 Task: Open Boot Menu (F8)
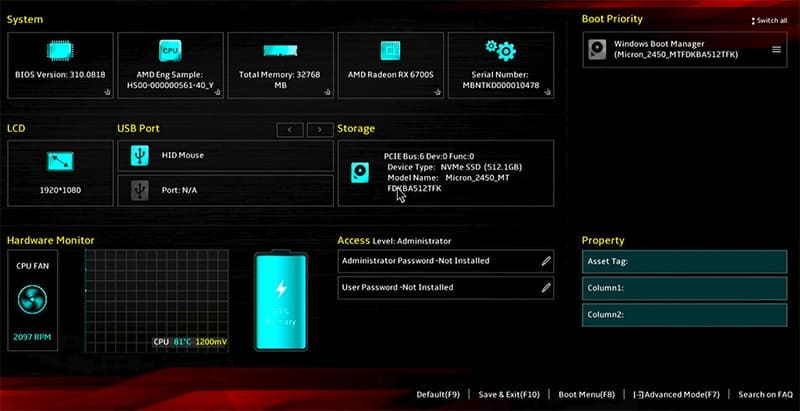coord(587,395)
